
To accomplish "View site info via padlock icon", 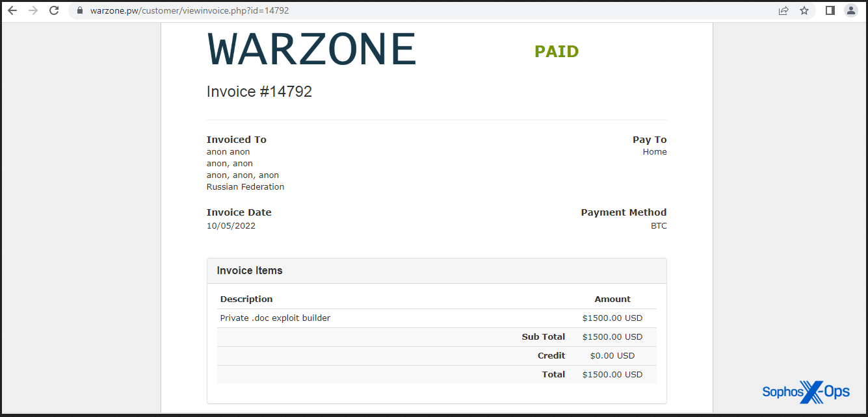I will [80, 10].
